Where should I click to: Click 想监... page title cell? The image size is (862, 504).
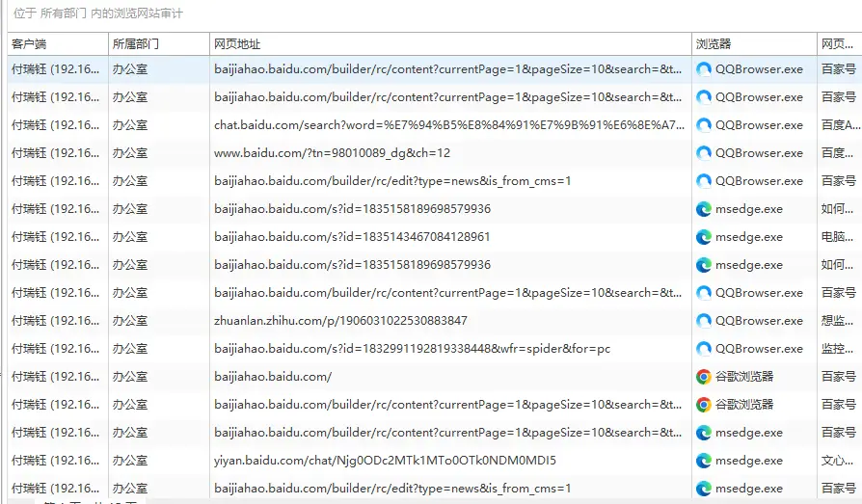[837, 321]
